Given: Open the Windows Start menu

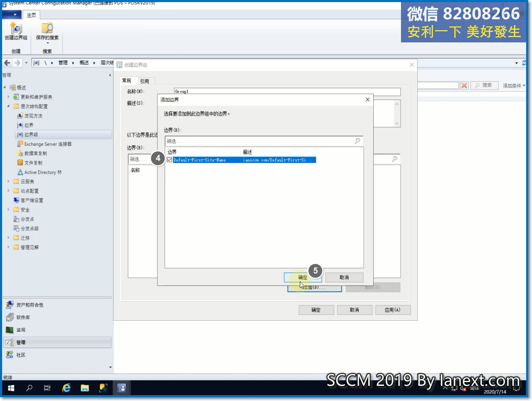Looking at the screenshot, I should pos(11,388).
